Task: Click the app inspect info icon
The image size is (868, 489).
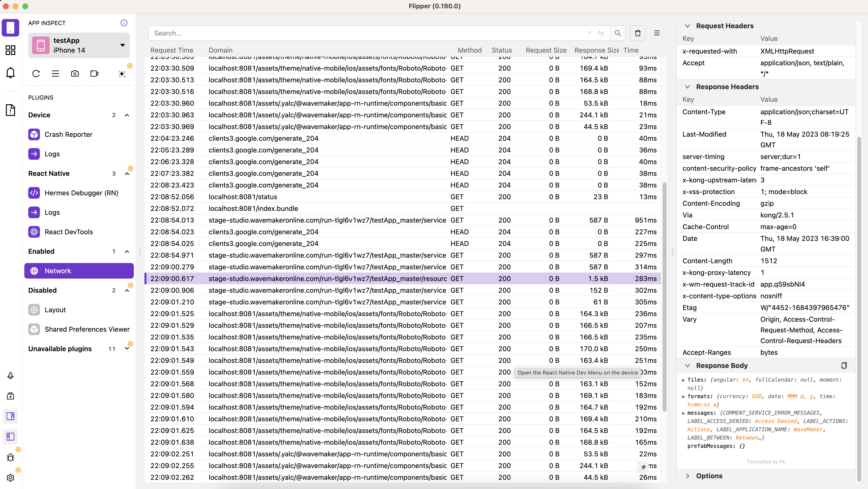Action: [124, 23]
